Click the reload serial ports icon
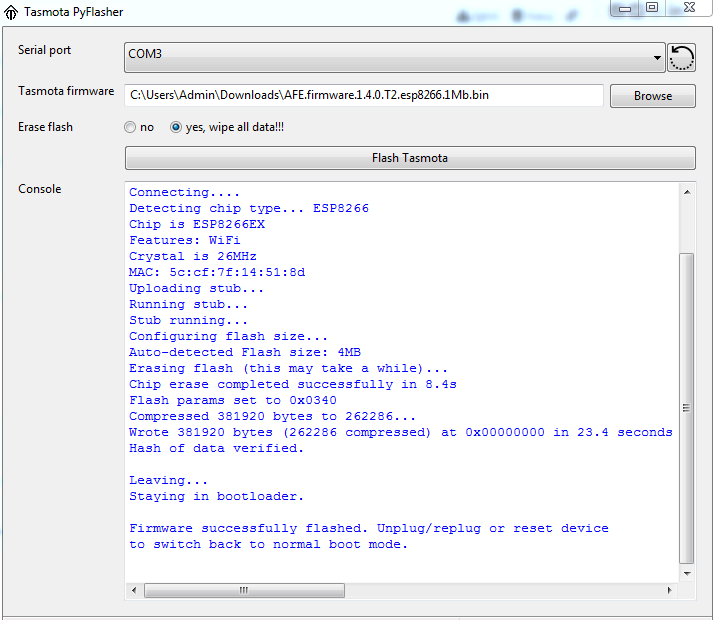Viewport: 717px width, 620px height. [x=681, y=58]
